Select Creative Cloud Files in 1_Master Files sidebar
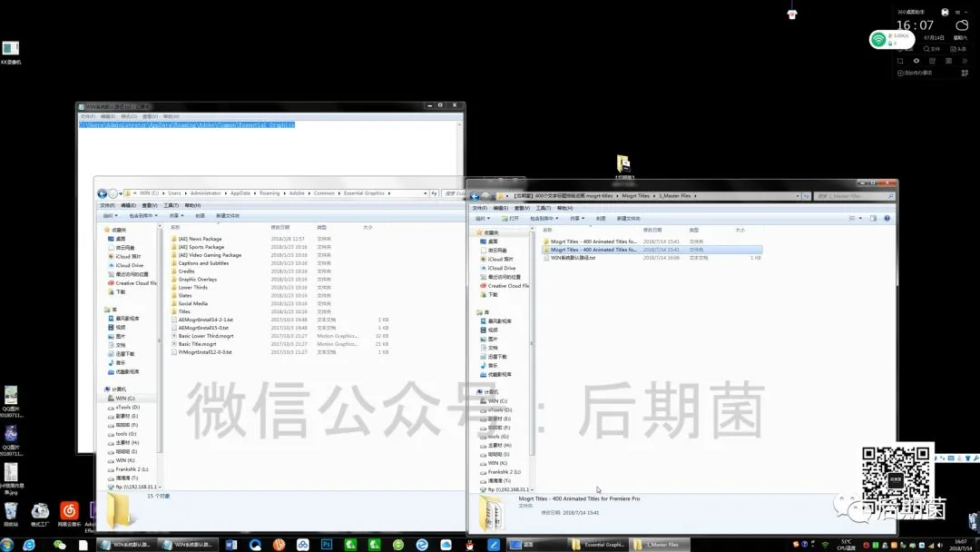 click(x=504, y=286)
